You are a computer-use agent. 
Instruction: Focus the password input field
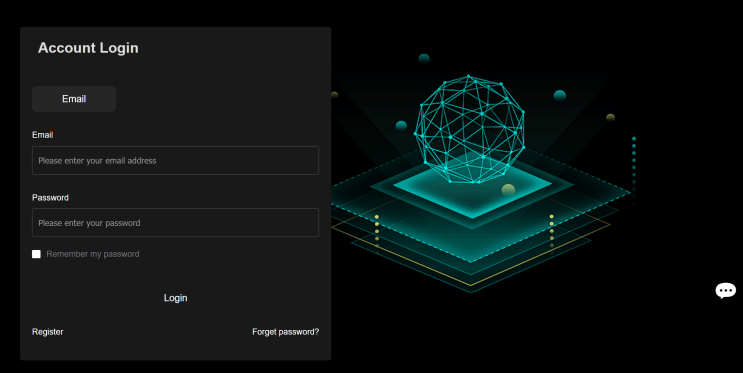pyautogui.click(x=175, y=223)
